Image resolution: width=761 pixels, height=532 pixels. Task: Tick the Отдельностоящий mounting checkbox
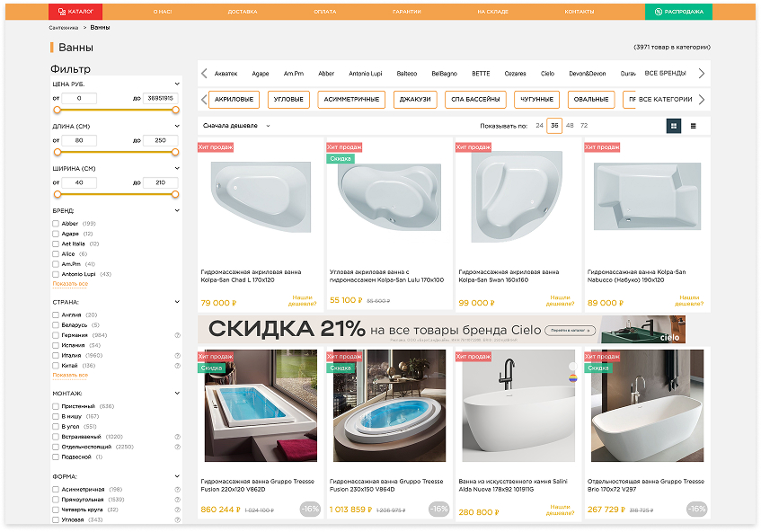pyautogui.click(x=56, y=447)
